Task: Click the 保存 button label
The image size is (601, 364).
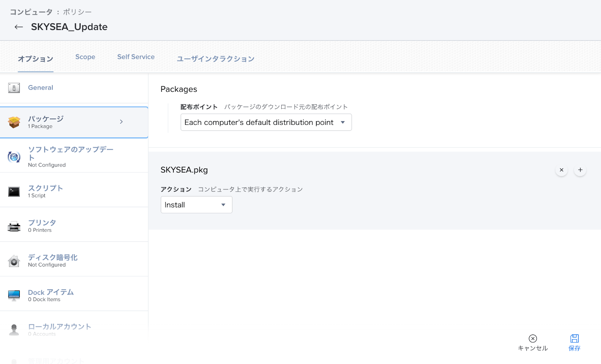Action: 574,348
